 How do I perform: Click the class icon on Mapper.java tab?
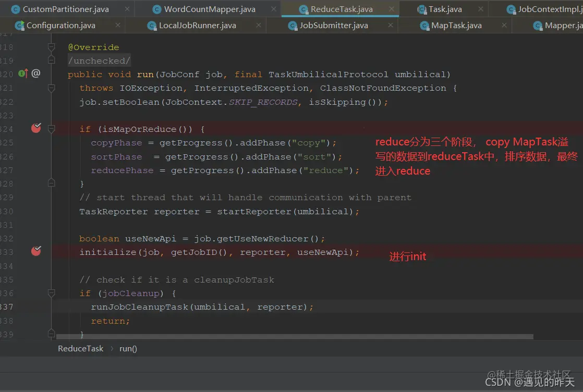point(538,26)
